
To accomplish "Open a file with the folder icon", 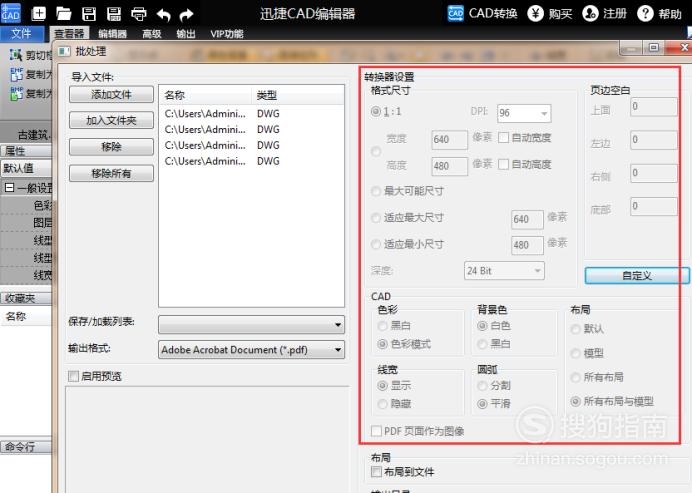I will click(64, 14).
